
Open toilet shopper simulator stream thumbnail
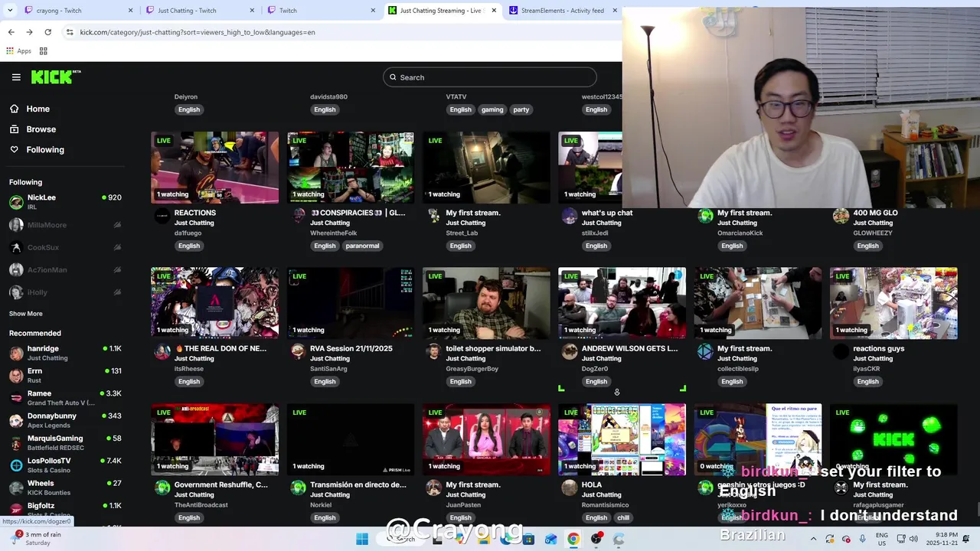click(x=486, y=303)
